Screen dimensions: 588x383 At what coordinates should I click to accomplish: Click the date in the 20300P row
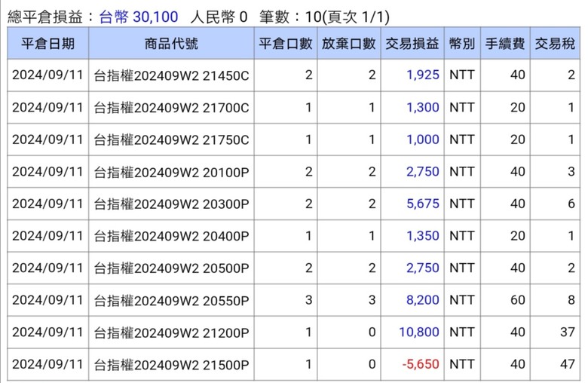point(47,204)
